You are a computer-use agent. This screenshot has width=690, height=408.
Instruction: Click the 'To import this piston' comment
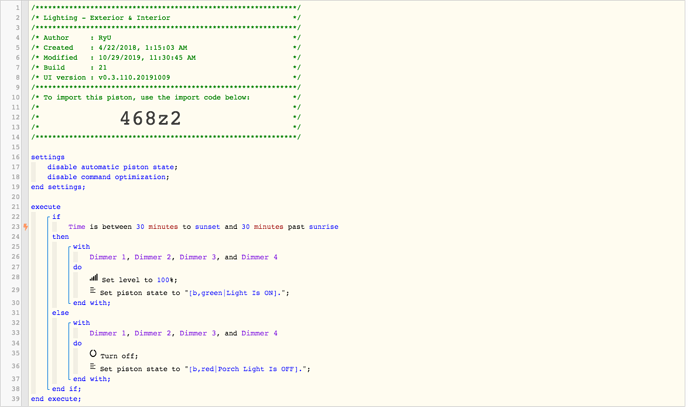click(146, 97)
